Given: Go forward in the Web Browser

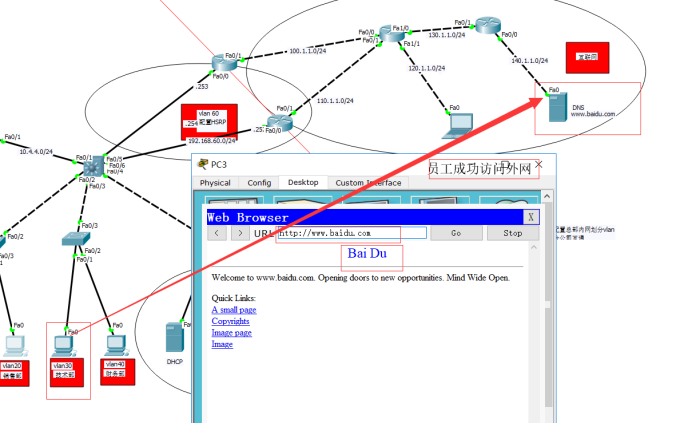Looking at the screenshot, I should 240,233.
